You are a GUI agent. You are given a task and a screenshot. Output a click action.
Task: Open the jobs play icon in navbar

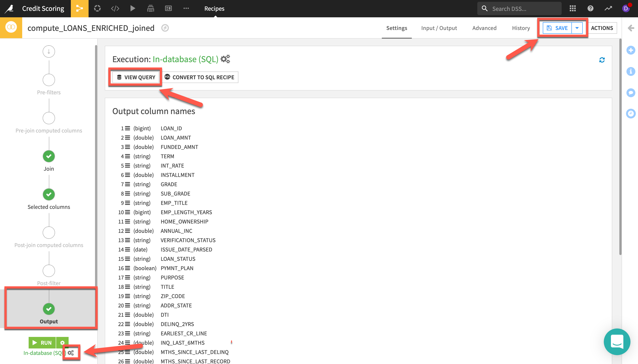pyautogui.click(x=133, y=8)
